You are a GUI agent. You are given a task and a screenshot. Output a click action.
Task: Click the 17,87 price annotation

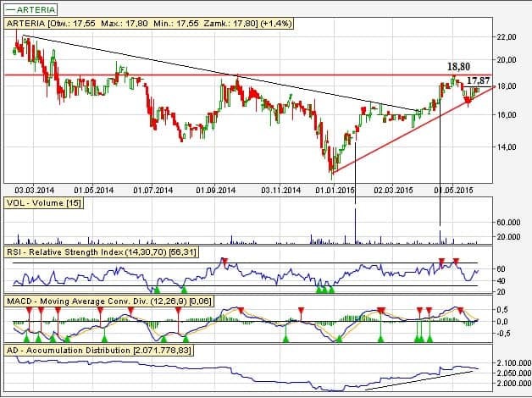point(479,80)
